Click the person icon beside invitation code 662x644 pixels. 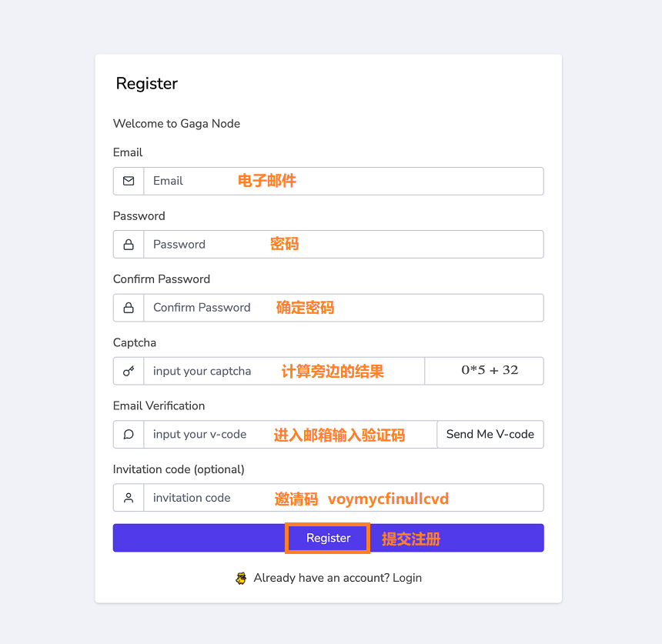point(129,498)
